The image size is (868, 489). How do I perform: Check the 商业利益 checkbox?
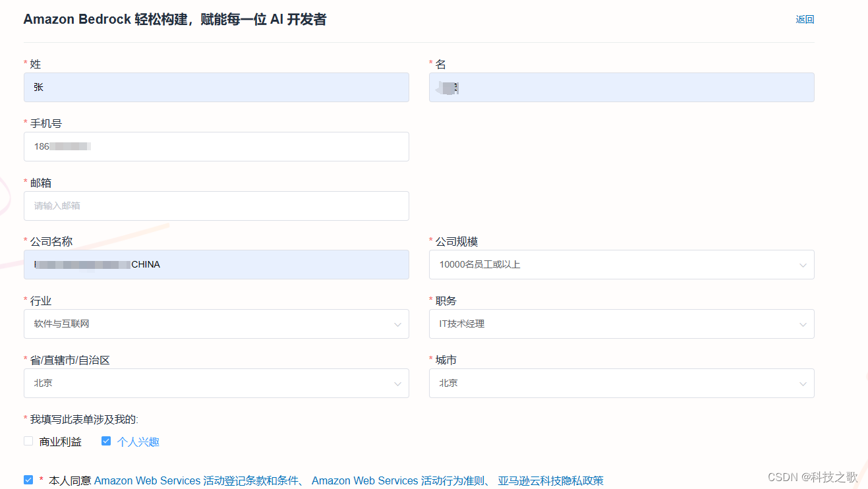[x=28, y=441]
